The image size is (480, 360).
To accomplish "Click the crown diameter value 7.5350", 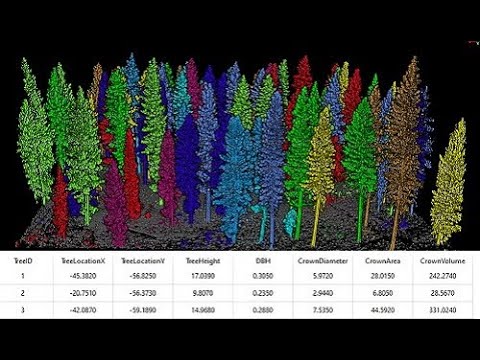I will point(323,310).
